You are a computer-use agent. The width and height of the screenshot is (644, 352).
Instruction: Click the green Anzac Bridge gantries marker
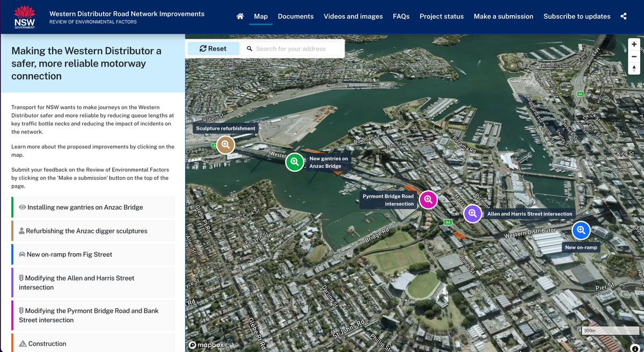tap(295, 162)
